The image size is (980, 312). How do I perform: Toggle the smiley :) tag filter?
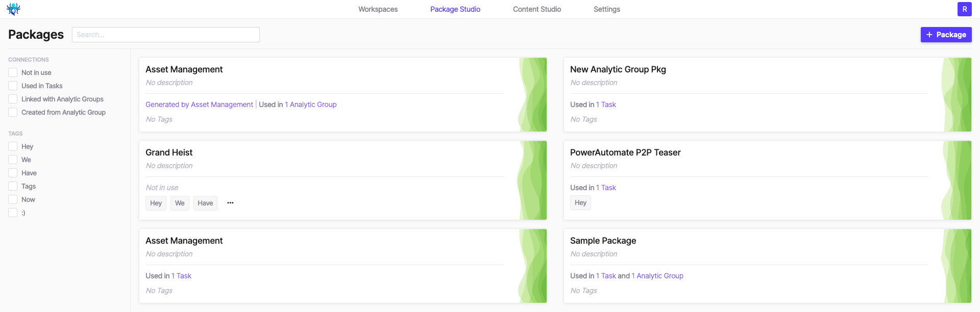13,213
